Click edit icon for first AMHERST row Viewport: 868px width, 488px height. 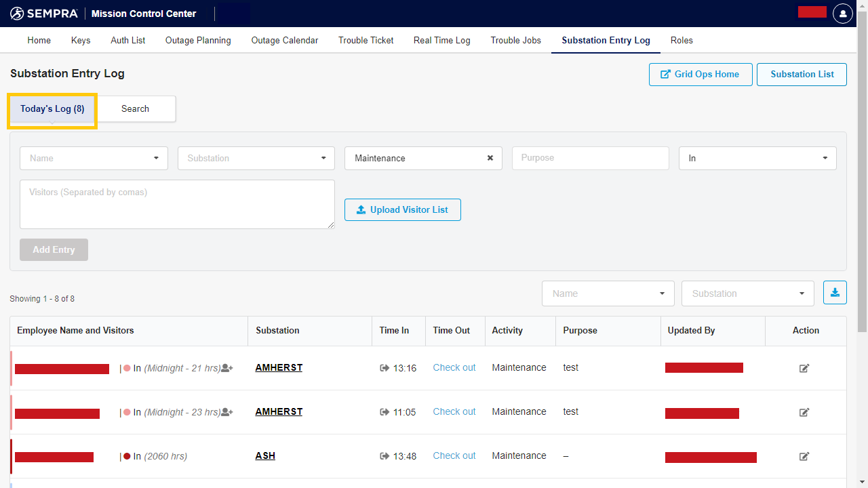tap(804, 368)
